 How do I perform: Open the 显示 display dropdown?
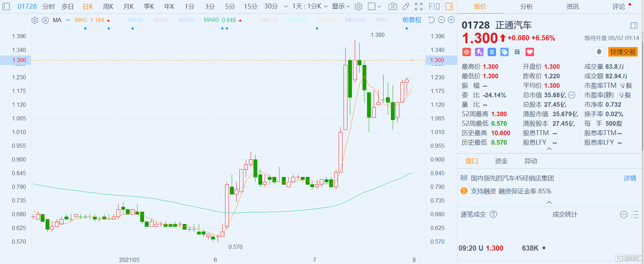341,6
